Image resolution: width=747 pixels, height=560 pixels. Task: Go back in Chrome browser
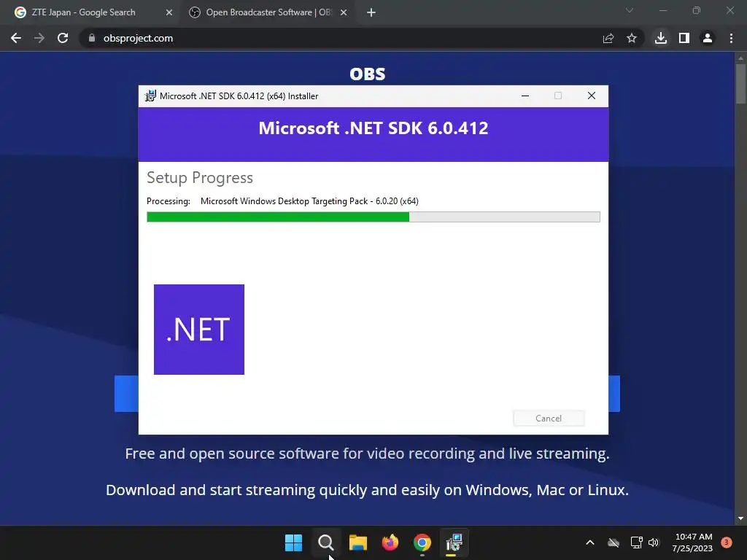tap(16, 38)
